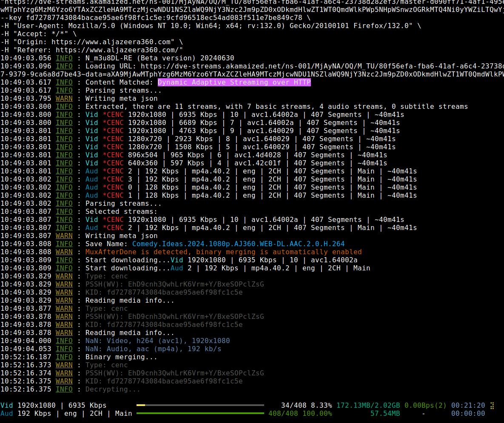Screen dimensions: 504x423
Task: Click the INFO label on the 'Decrypting...' line
Action: [64, 389]
